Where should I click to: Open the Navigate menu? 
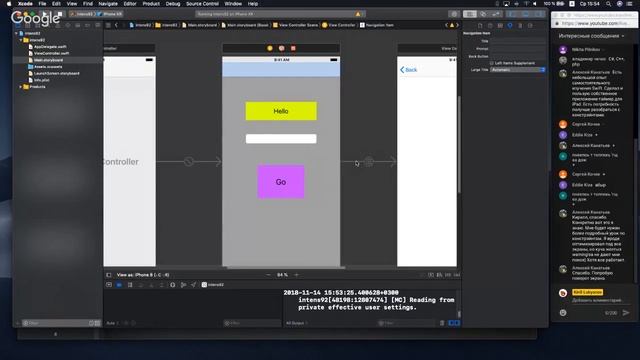click(x=108, y=4)
